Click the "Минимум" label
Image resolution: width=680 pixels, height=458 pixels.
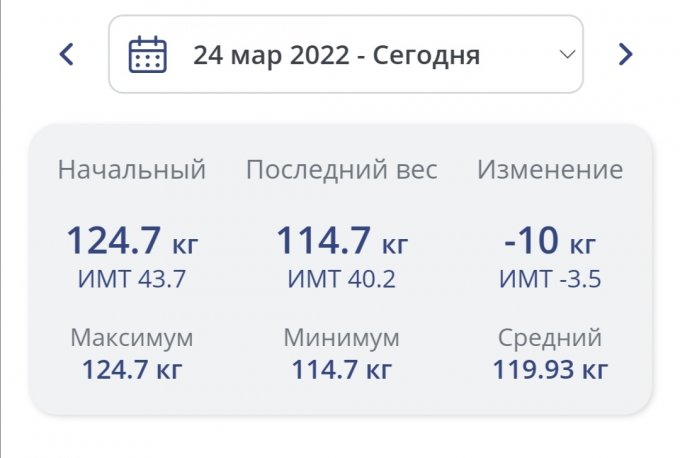pyautogui.click(x=342, y=337)
